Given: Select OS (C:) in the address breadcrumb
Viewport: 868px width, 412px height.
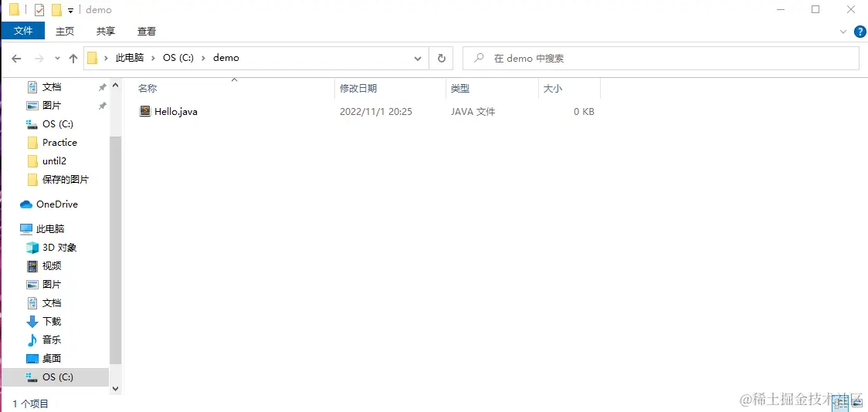Looking at the screenshot, I should pyautogui.click(x=178, y=58).
